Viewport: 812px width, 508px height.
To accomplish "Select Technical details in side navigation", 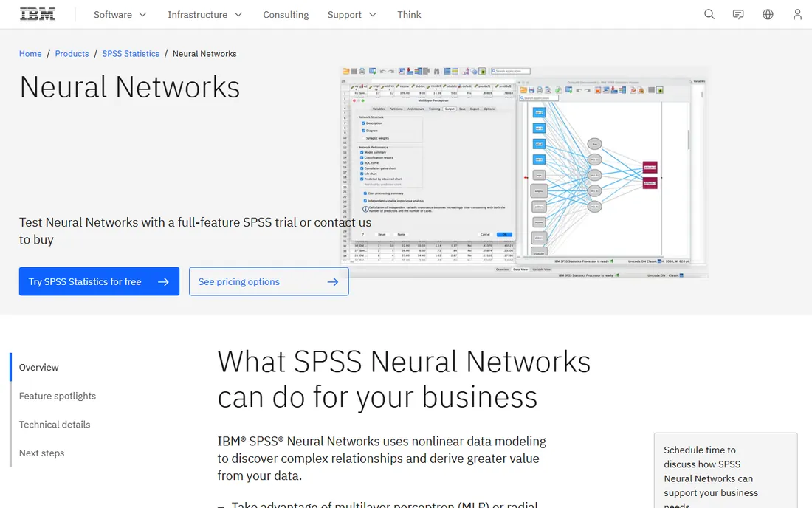I will [x=55, y=424].
